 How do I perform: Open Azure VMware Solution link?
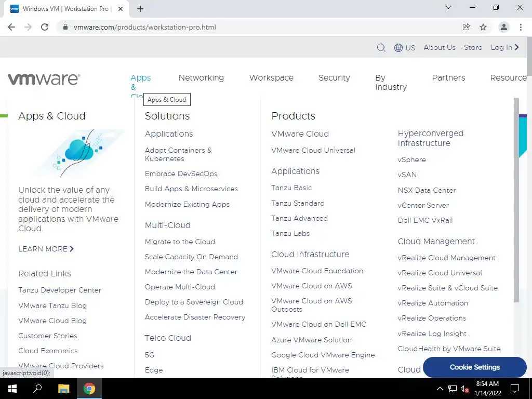(311, 340)
